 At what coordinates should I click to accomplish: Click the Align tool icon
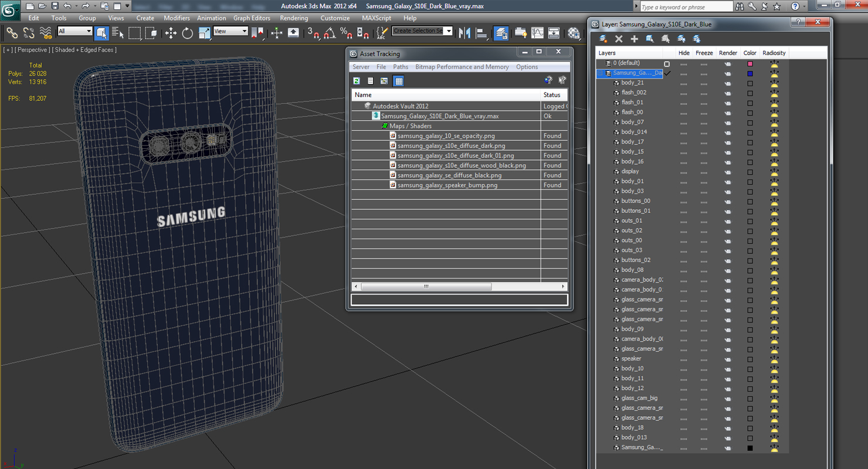pos(482,33)
